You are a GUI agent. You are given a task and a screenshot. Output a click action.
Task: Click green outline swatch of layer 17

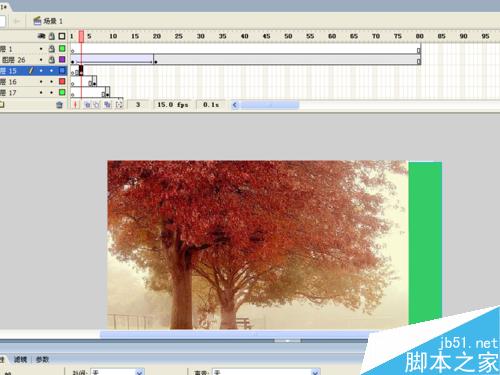62,92
